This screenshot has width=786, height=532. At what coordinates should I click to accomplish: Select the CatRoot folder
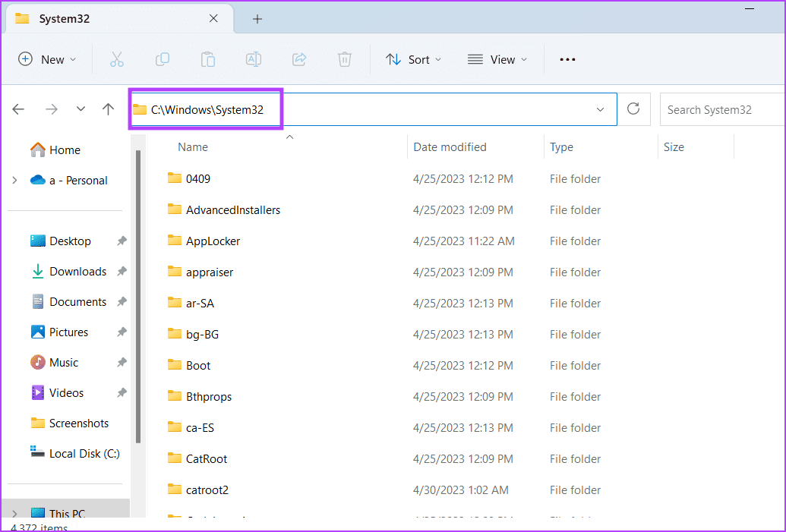(197, 458)
